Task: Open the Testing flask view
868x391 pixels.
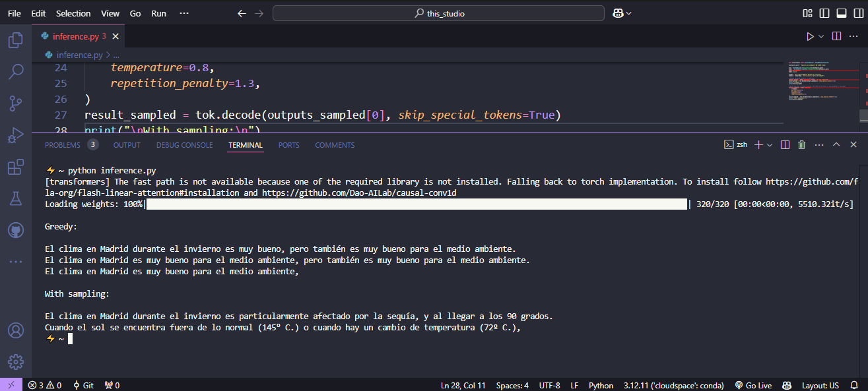Action: (x=16, y=198)
